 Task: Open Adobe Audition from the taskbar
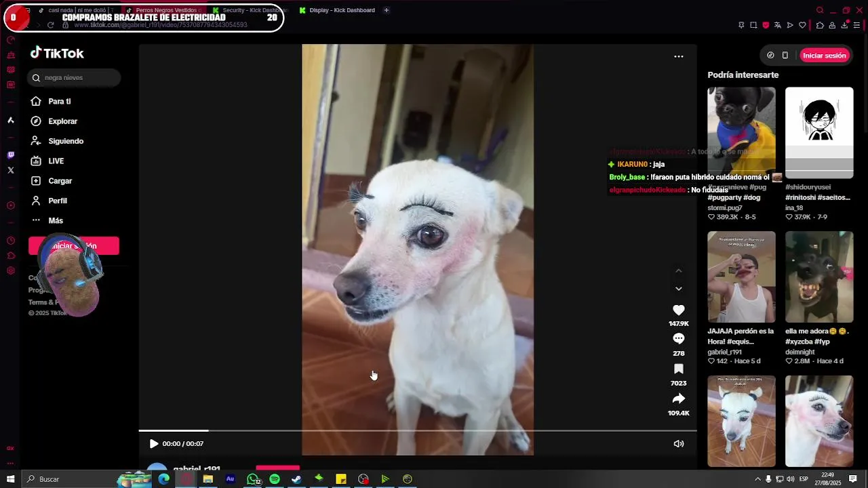tap(230, 479)
